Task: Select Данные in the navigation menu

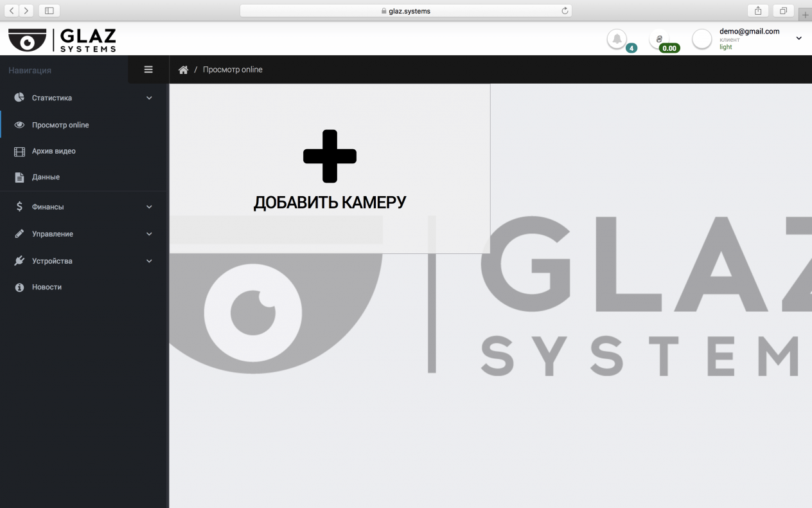Action: coord(46,177)
